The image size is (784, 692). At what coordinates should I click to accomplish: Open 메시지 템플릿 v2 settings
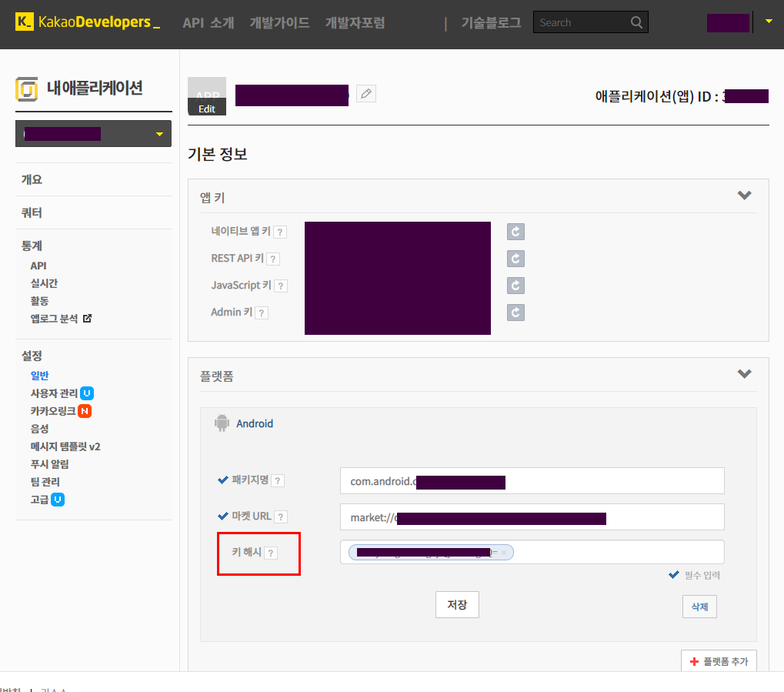coord(65,446)
